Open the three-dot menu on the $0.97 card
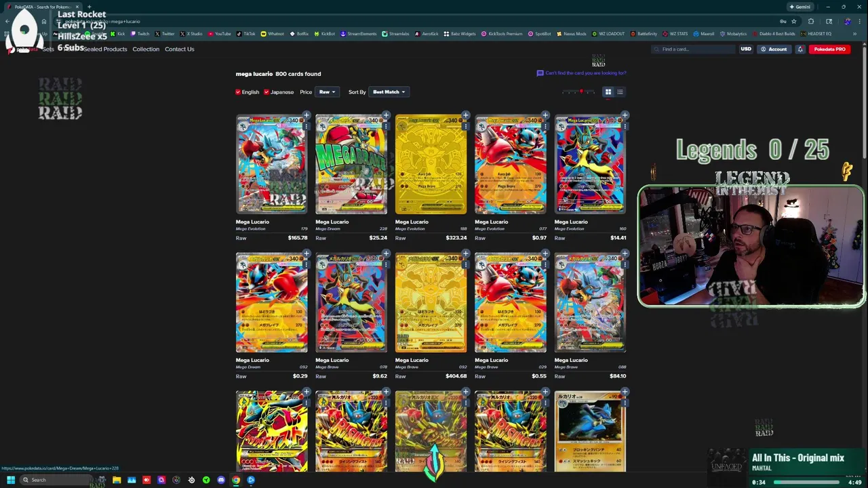 [545, 125]
